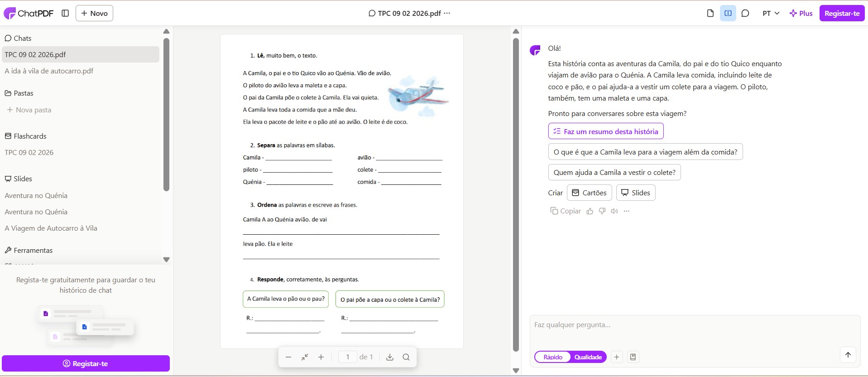Copy the chat response
Viewport: 868px width, 377px height.
coord(566,211)
